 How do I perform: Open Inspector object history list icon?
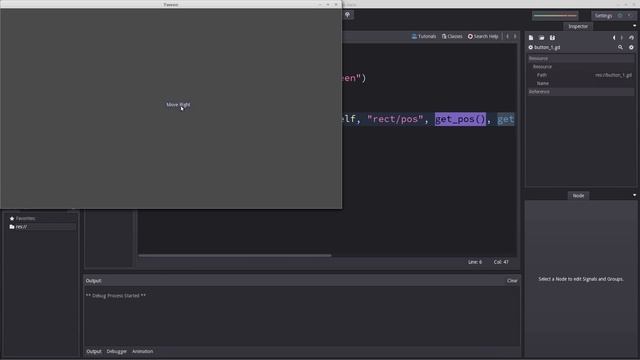point(631,38)
